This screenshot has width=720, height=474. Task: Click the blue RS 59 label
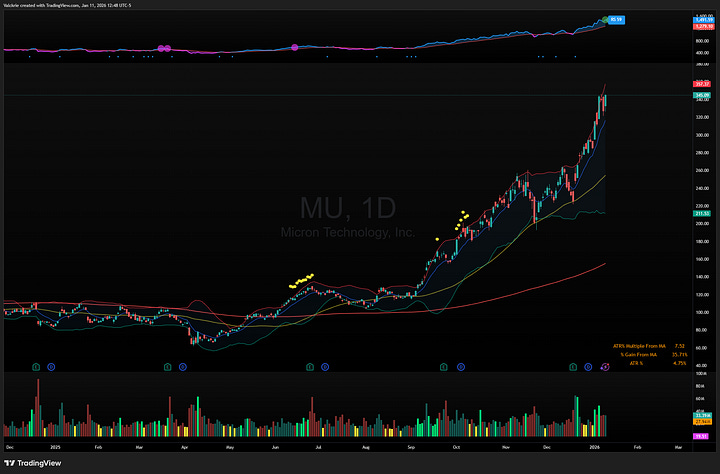click(x=616, y=20)
